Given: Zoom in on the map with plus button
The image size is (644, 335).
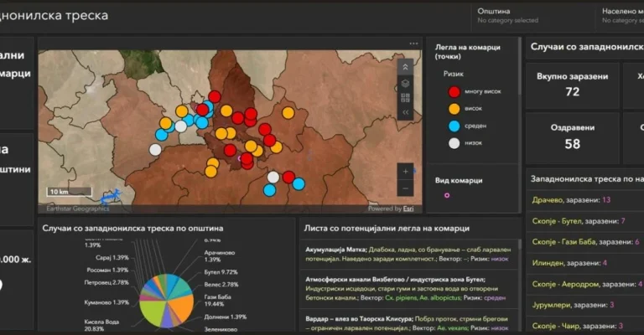Looking at the screenshot, I should (x=405, y=172).
